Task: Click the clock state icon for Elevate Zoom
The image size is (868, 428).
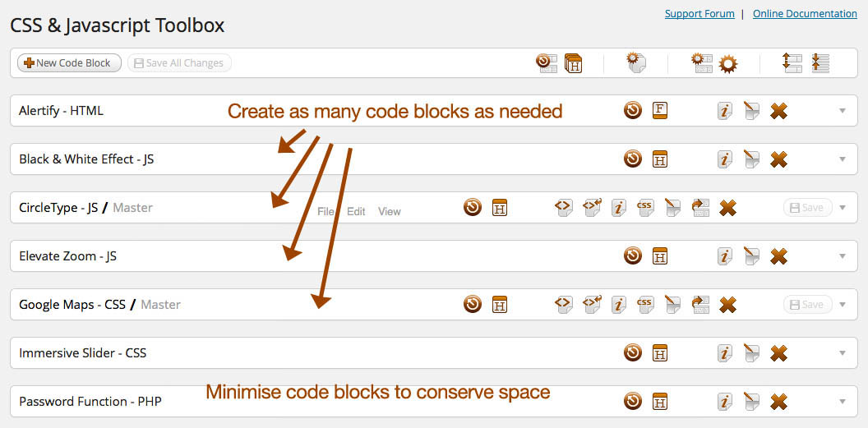Action: 632,256
